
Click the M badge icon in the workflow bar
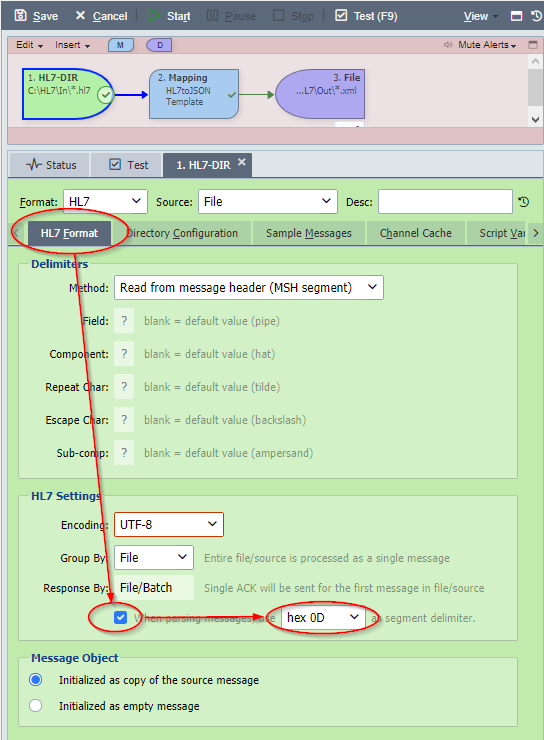(121, 45)
